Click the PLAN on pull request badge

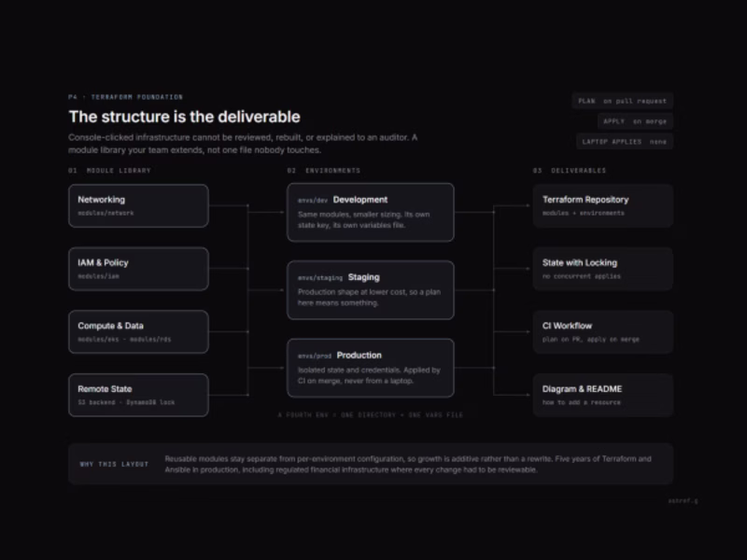click(x=622, y=101)
